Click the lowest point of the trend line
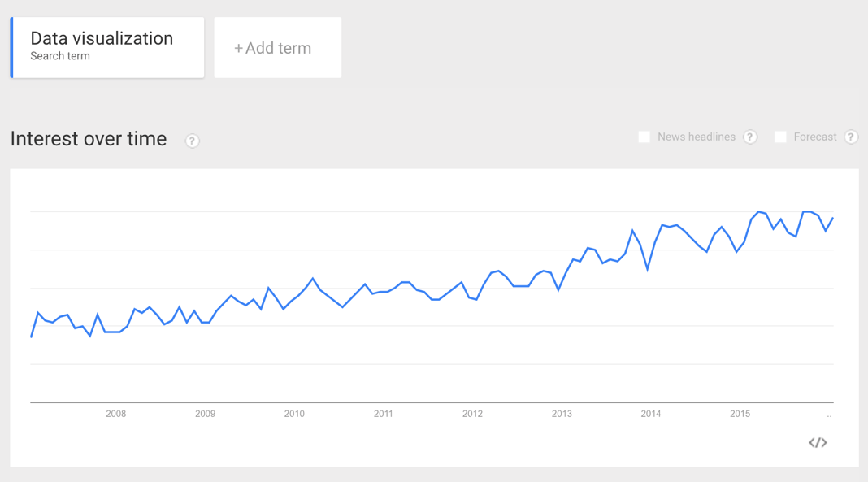The image size is (868, 482). click(x=32, y=335)
